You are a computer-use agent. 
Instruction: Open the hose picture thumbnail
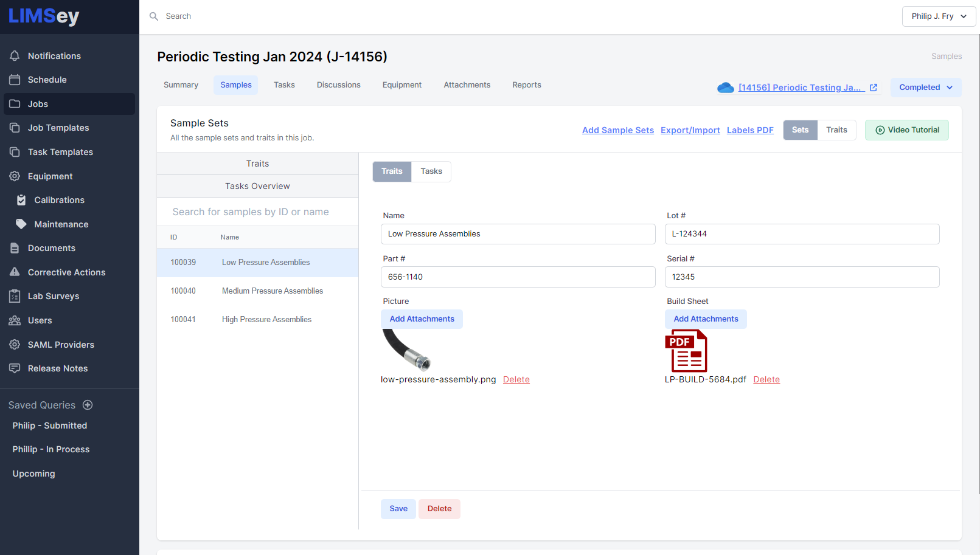point(406,350)
